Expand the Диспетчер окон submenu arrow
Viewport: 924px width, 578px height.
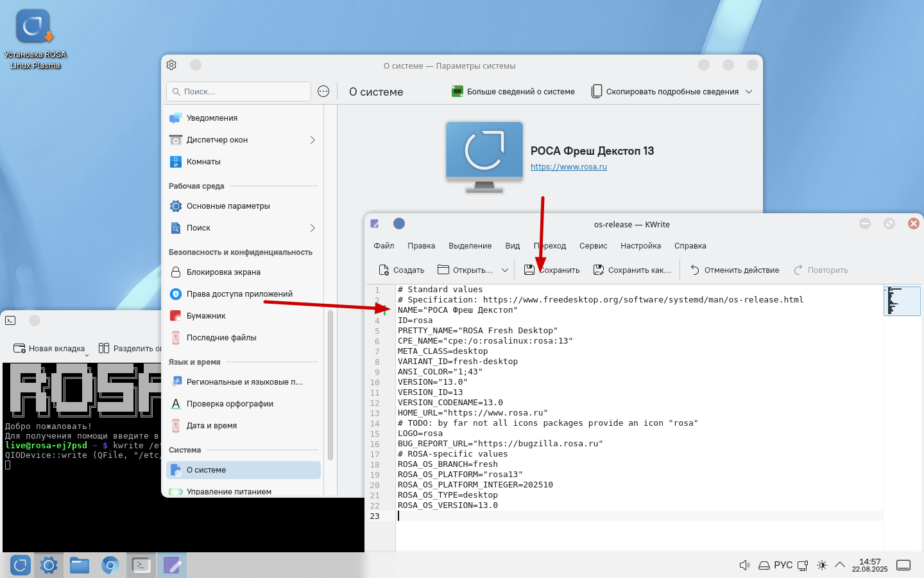[x=312, y=140]
